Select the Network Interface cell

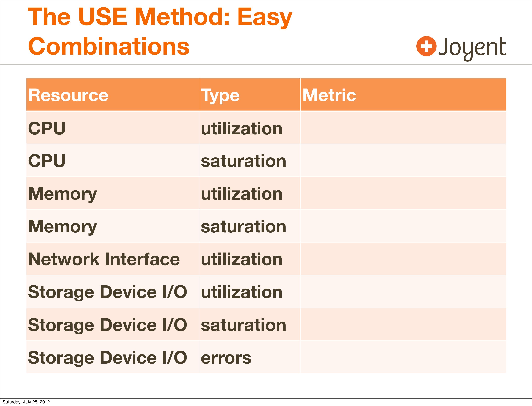click(104, 259)
